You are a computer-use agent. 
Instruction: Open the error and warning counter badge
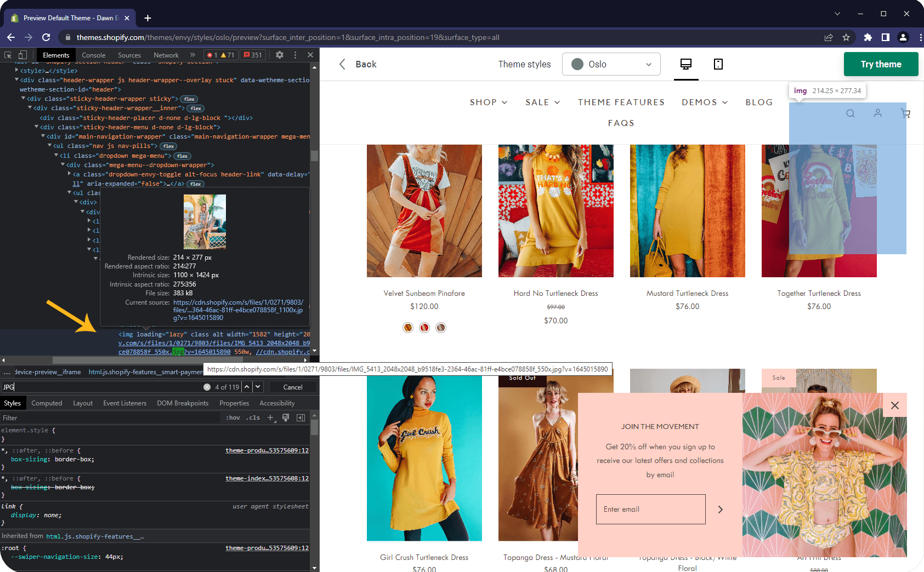pos(221,55)
